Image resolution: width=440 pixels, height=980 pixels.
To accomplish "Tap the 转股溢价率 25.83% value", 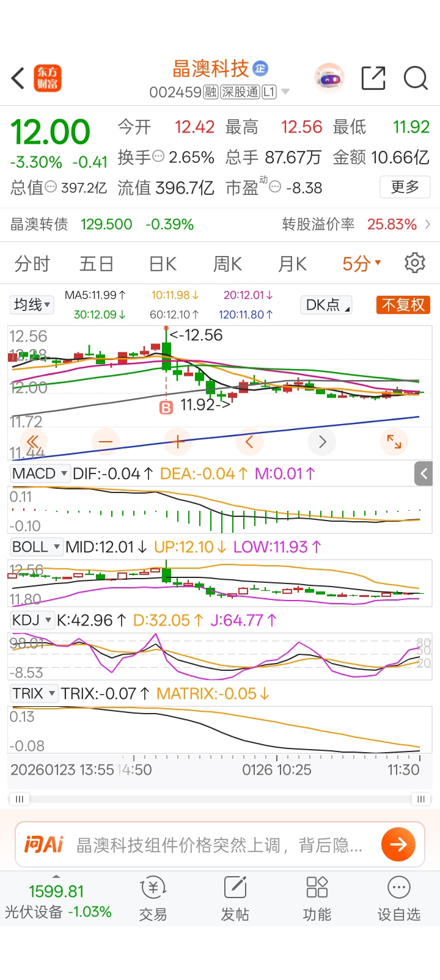I will coord(392,224).
